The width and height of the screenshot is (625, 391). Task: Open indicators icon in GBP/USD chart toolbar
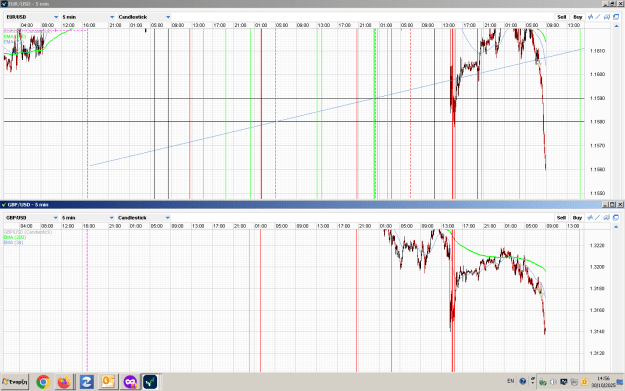tap(590, 217)
